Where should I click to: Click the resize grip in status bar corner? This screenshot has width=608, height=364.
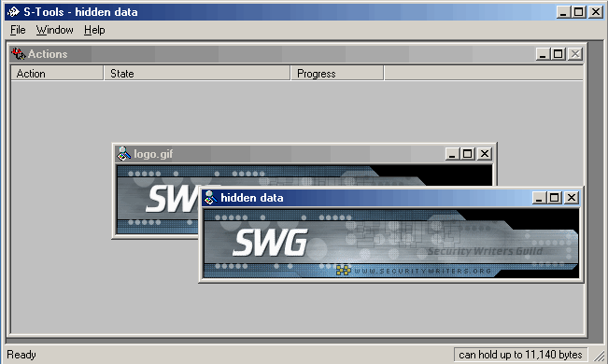600,356
